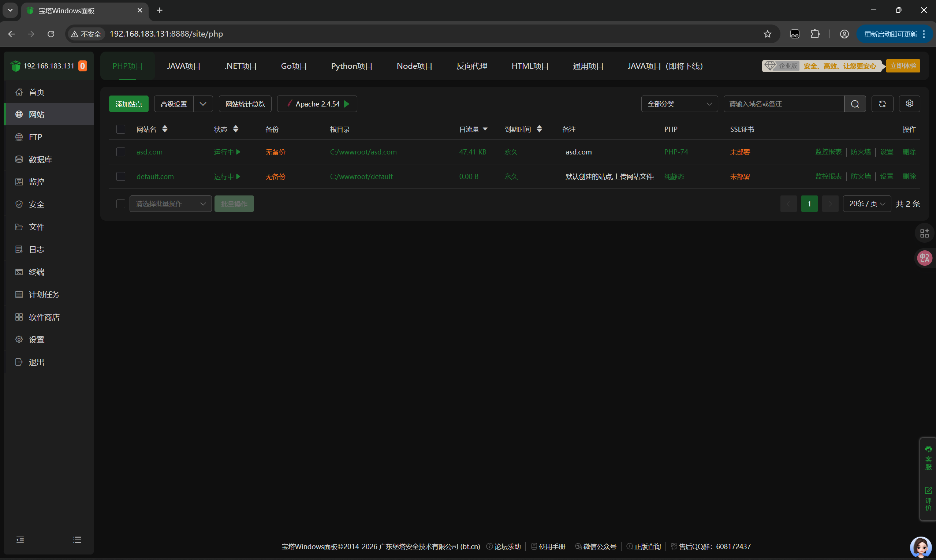Click the search magnifier icon button

pyautogui.click(x=855, y=104)
